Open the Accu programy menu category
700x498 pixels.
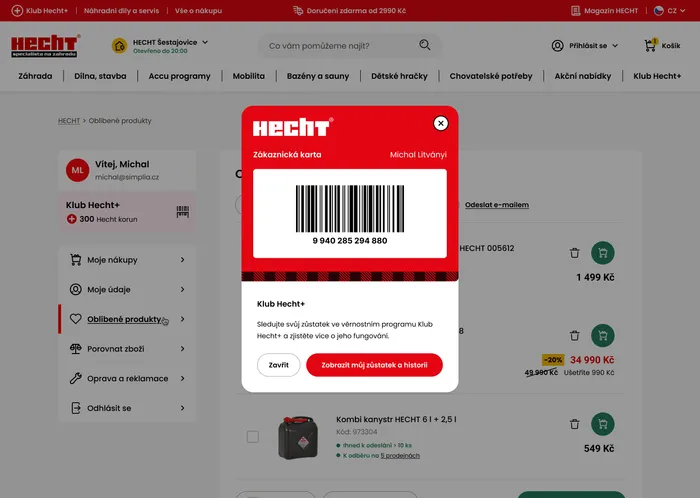(x=179, y=76)
